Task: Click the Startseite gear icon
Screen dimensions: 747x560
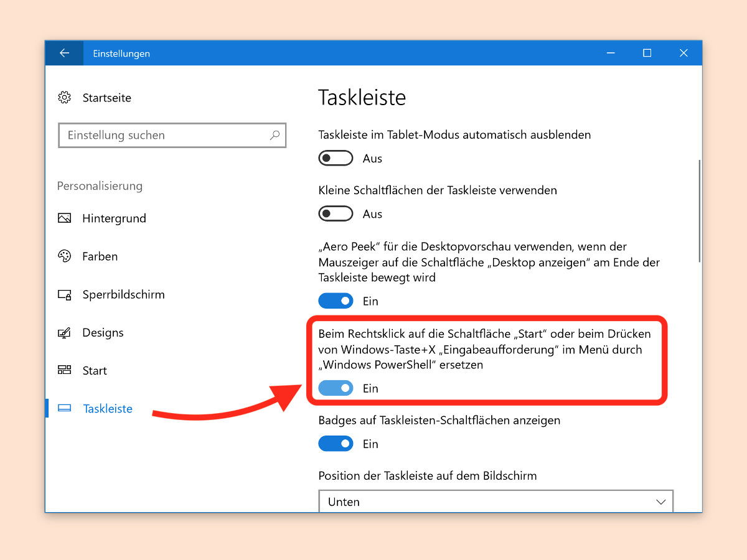Action: pyautogui.click(x=64, y=98)
